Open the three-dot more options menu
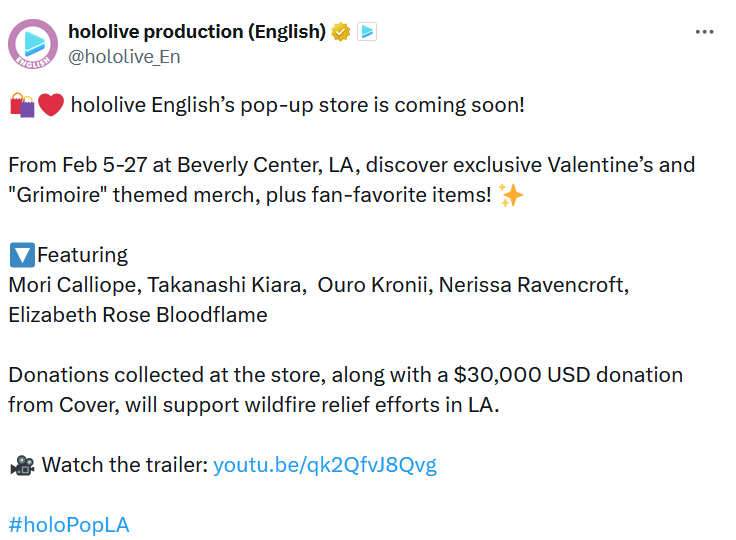Screen dimensions: 736x540 click(704, 32)
